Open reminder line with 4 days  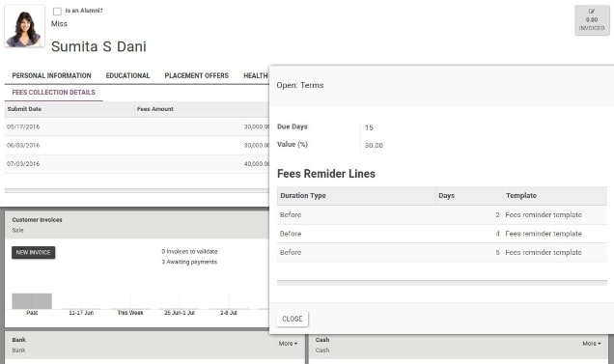click(x=442, y=234)
